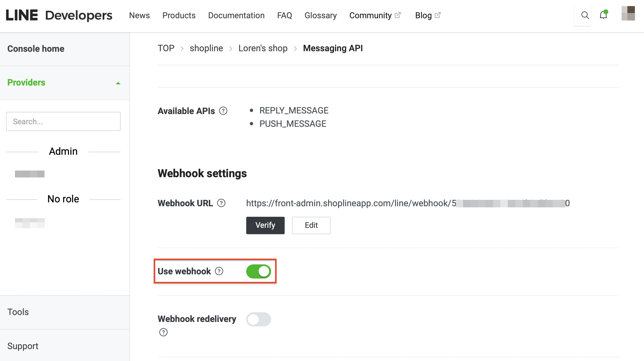Click the Use webhook help icon
Screen dimensions: 644x361
coord(219,271)
